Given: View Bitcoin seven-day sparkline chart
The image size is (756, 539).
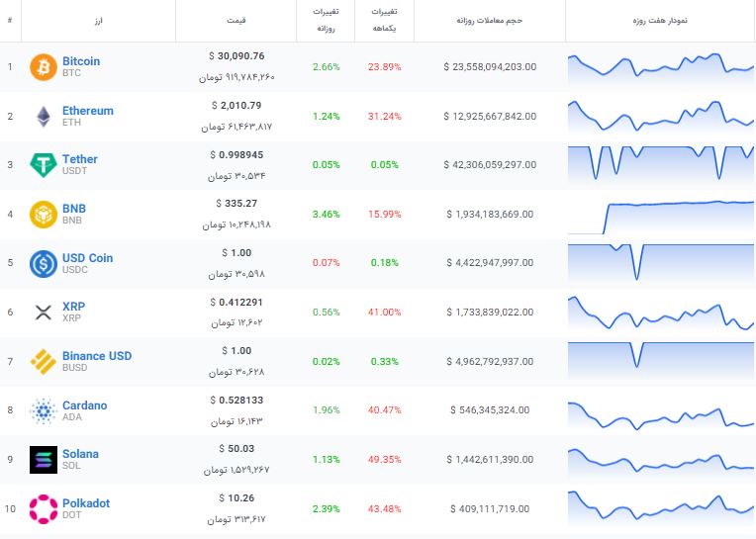Looking at the screenshot, I should coord(661,67).
